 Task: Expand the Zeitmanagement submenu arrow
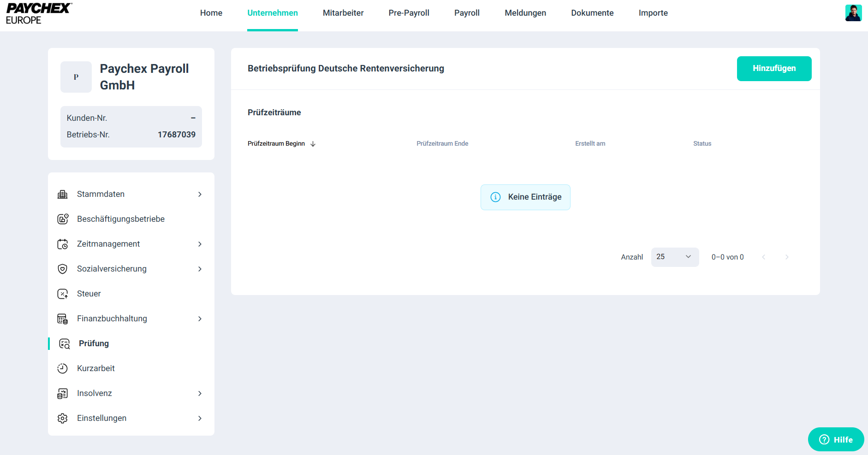point(200,244)
